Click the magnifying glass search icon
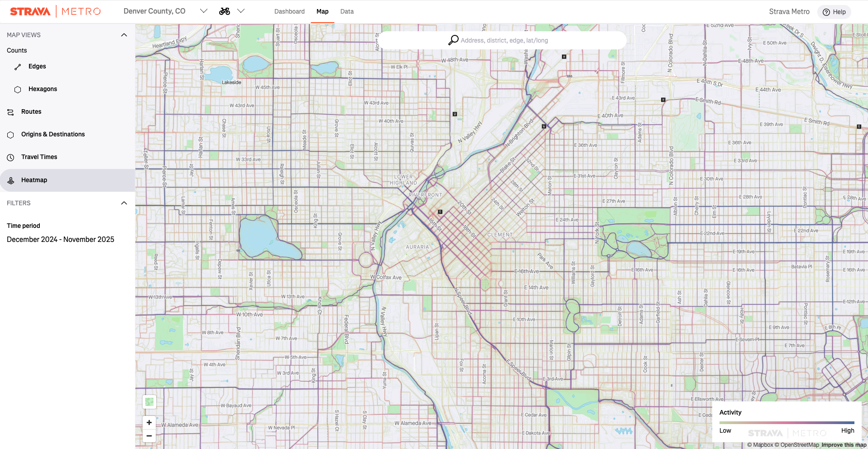 [x=453, y=40]
